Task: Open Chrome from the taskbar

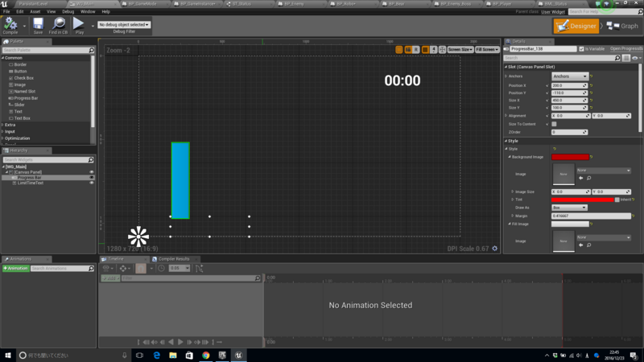Action: tap(205, 355)
